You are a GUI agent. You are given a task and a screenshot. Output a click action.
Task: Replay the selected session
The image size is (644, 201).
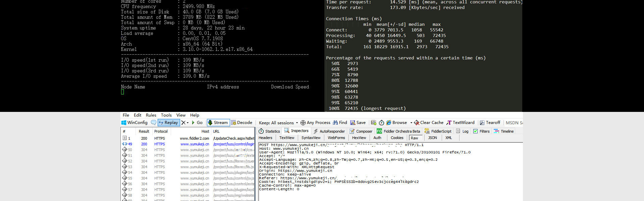pyautogui.click(x=169, y=123)
